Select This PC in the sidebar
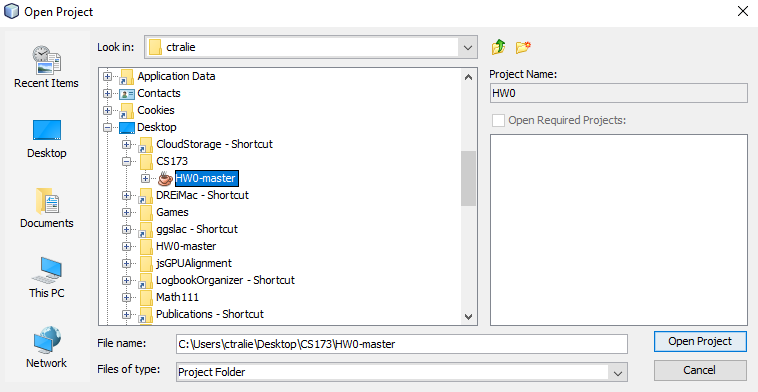The height and width of the screenshot is (392, 758). (46, 278)
